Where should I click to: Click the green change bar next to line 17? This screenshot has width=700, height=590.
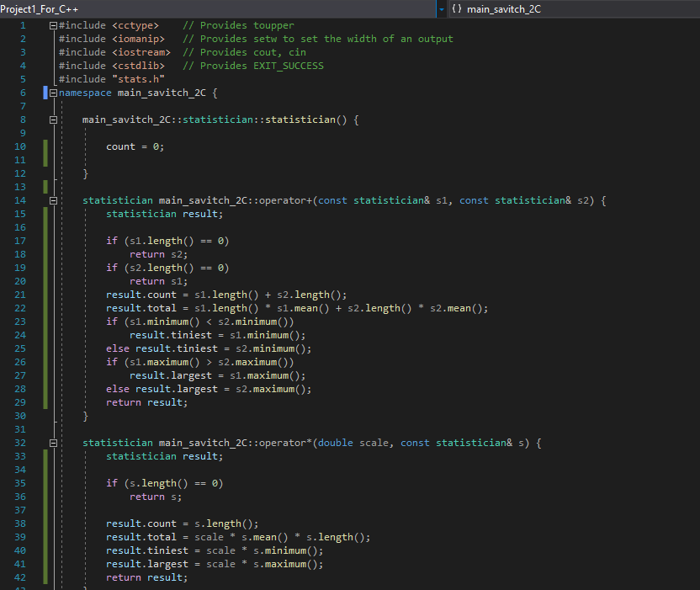pos(44,241)
